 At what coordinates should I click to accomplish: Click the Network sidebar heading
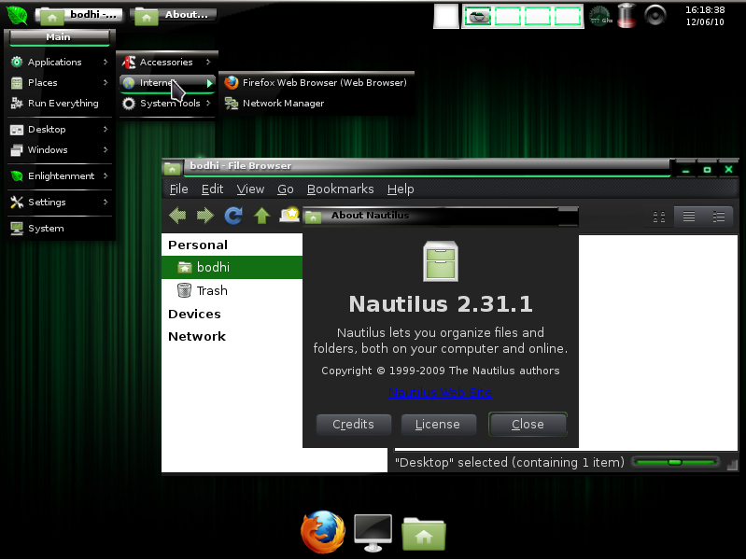[197, 336]
